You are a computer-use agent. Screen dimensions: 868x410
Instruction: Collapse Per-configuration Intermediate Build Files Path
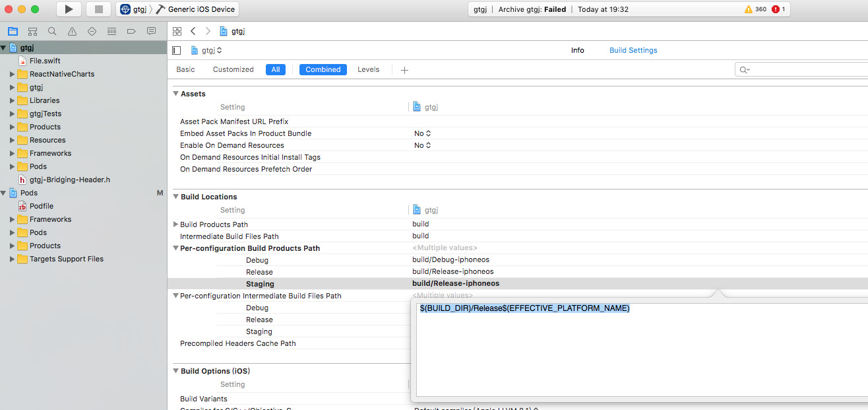point(175,296)
